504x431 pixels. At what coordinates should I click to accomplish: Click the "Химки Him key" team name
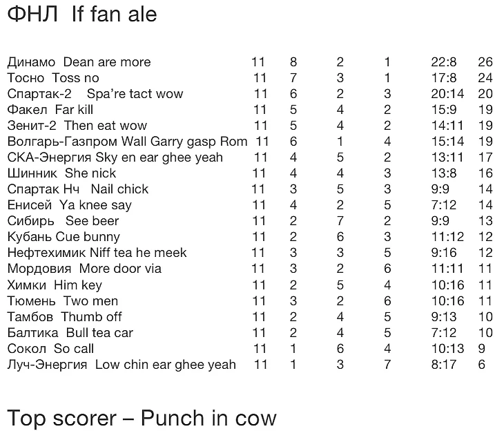[x=55, y=285]
